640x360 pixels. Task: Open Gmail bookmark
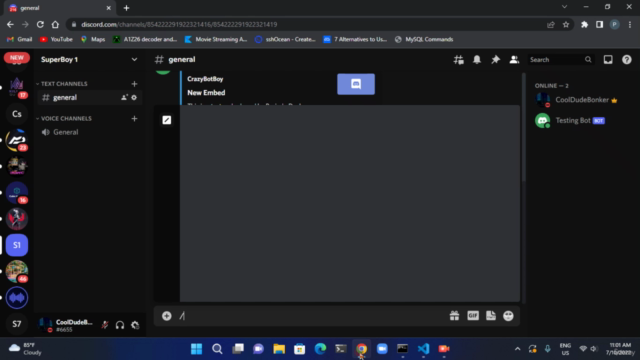coord(20,39)
